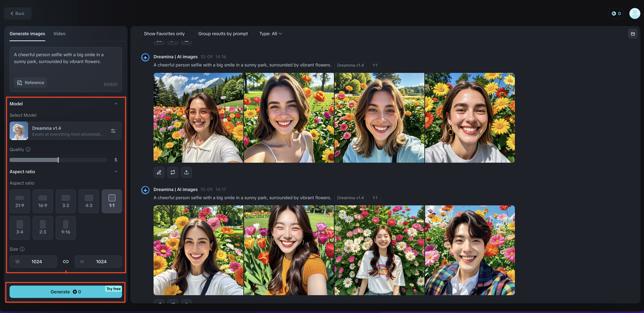Click the 1:1 tag on 14:17 generation
The width and height of the screenshot is (644, 313).
tap(375, 198)
